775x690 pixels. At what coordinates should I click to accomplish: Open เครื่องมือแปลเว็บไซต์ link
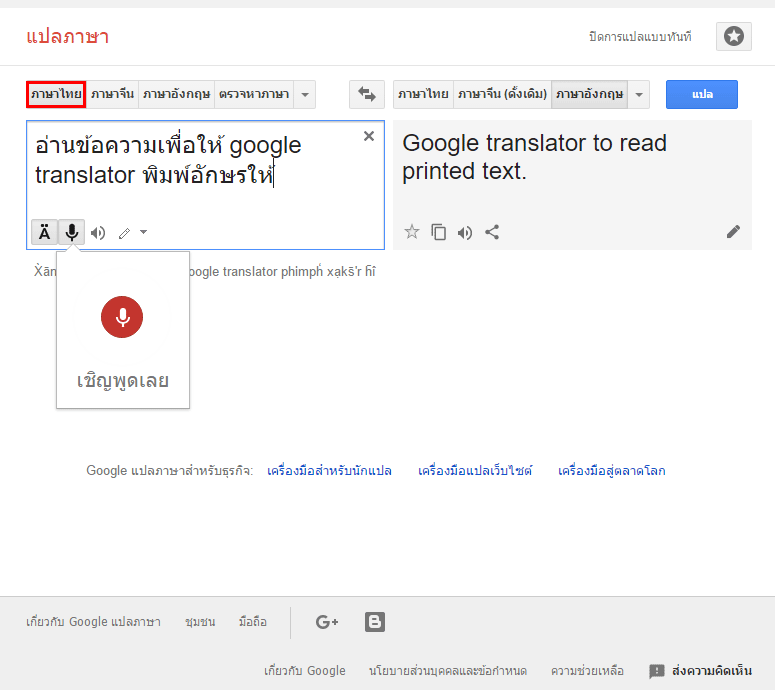click(475, 471)
